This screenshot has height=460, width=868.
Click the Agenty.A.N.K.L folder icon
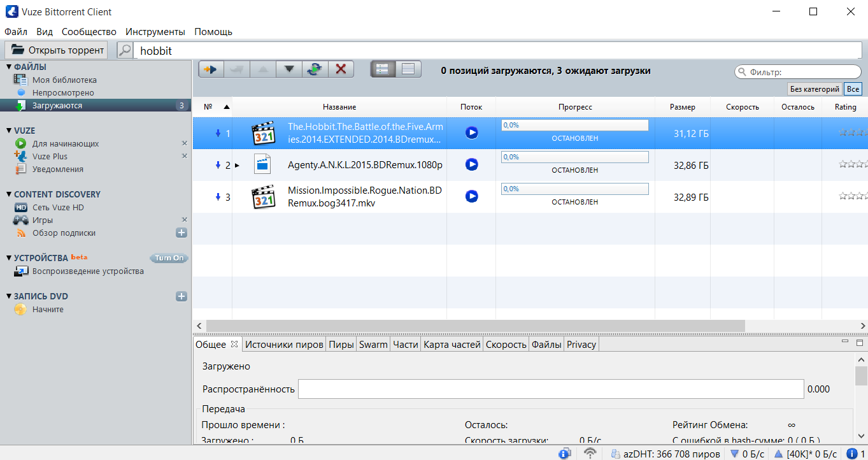262,164
